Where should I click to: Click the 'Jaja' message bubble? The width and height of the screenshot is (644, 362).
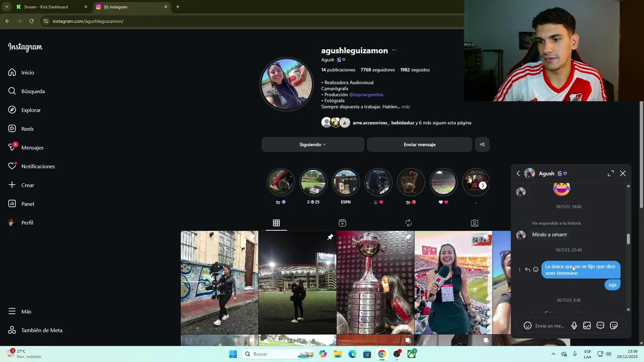(x=612, y=285)
